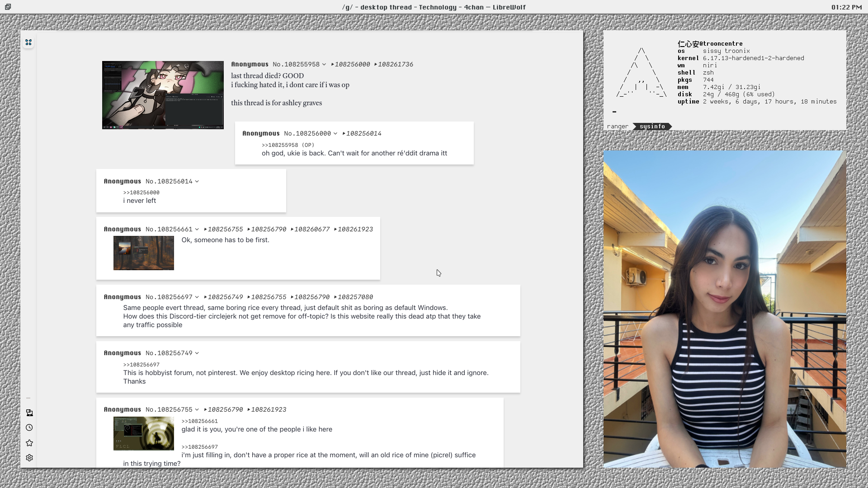Open post menu arrow for No.108256749

pos(197,353)
